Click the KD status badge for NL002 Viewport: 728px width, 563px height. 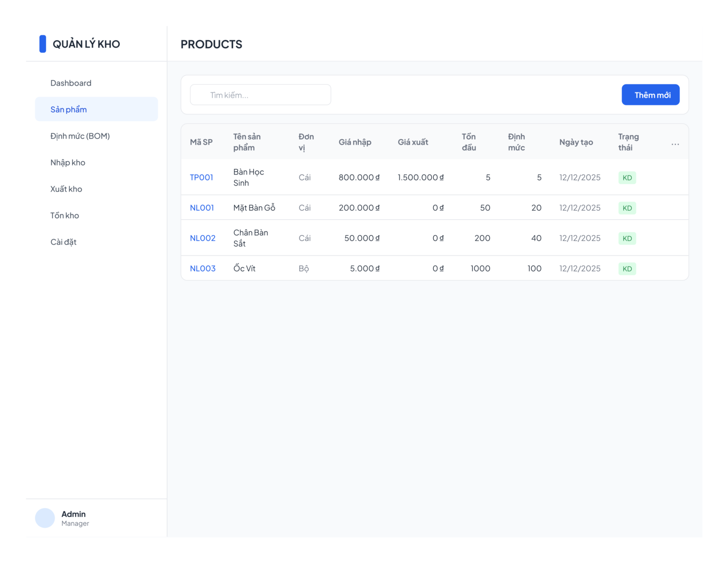pyautogui.click(x=627, y=239)
